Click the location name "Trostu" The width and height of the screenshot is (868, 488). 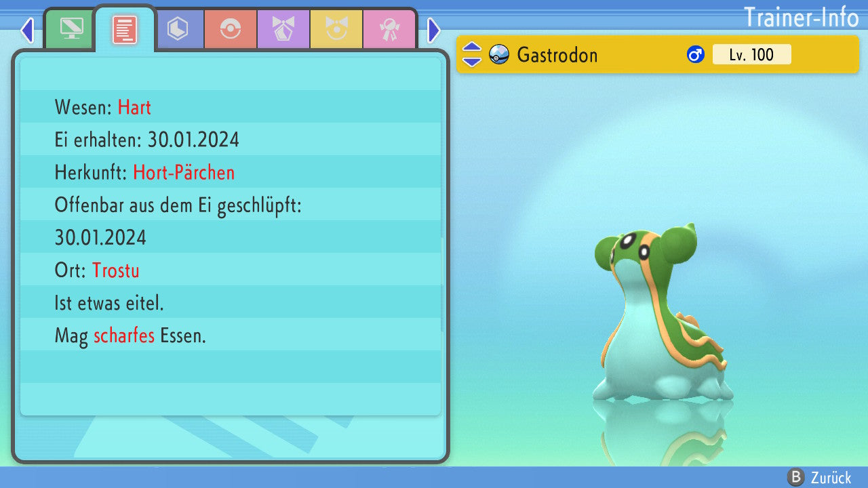pos(116,270)
